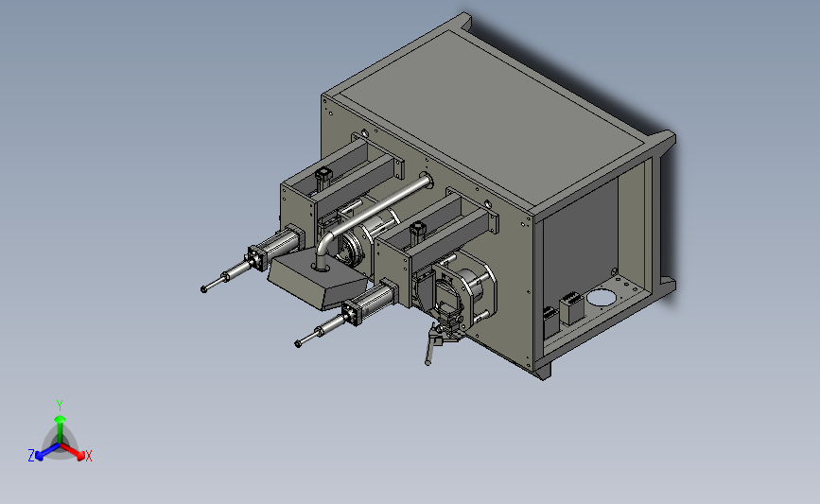Click the blue Z axis arrow of the triad
The width and height of the screenshot is (820, 504).
point(46,453)
